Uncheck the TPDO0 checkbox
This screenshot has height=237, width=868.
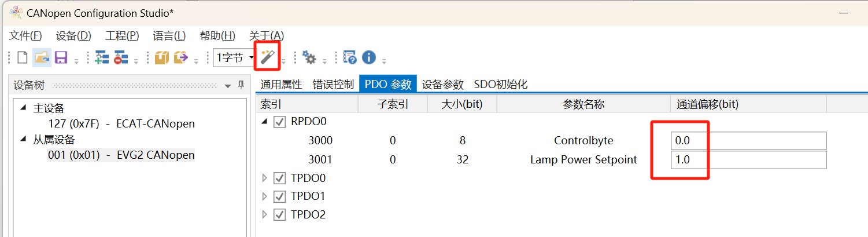click(x=280, y=178)
